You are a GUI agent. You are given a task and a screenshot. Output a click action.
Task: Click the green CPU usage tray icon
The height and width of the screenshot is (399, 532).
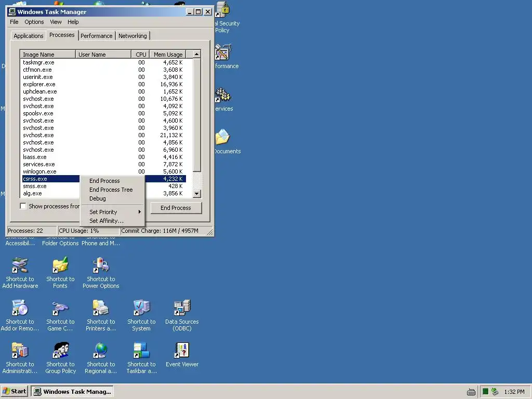486,392
